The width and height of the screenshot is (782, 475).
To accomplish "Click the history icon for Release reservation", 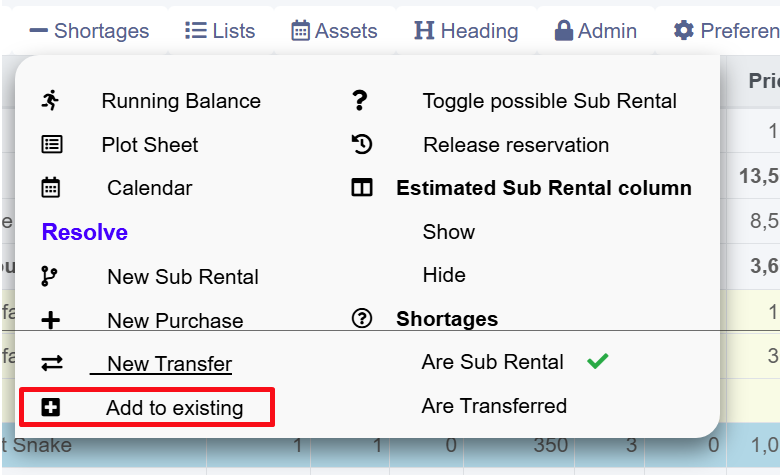I will coord(362,144).
